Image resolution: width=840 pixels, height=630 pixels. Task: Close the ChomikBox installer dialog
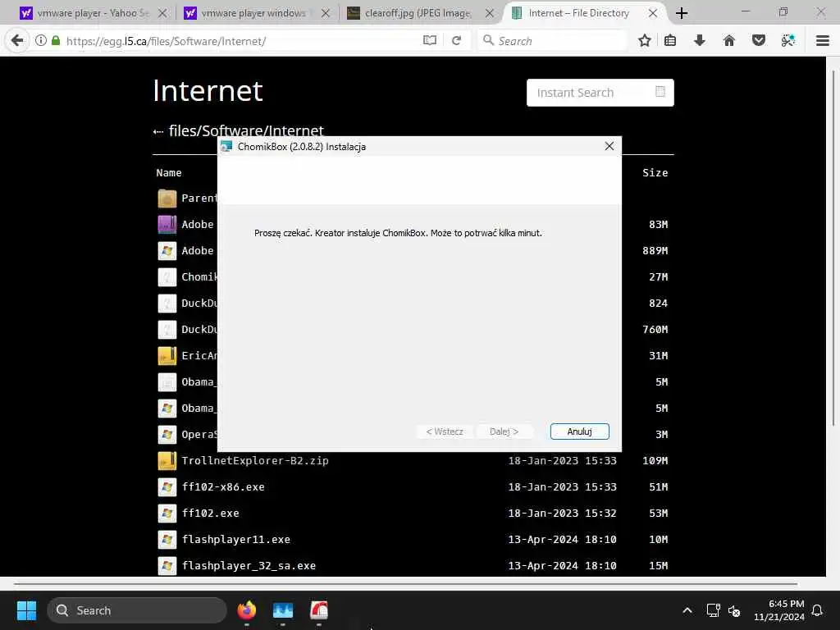609,146
